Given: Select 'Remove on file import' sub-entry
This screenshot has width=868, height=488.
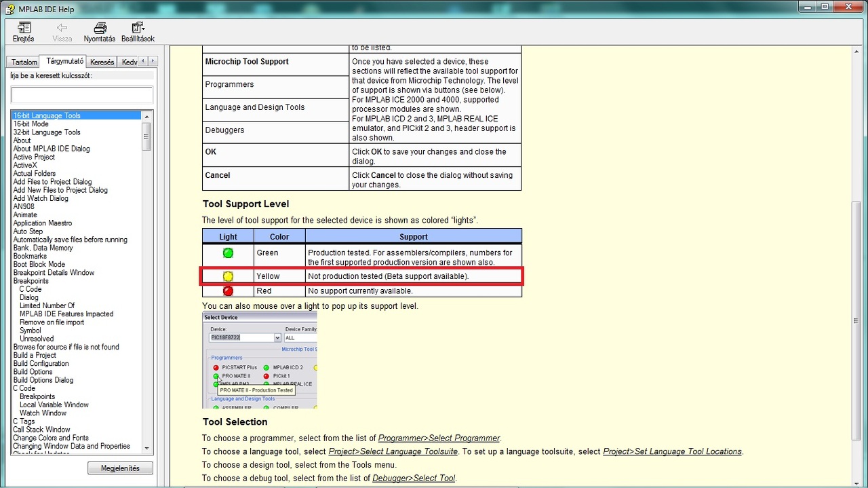Looking at the screenshot, I should (x=52, y=322).
